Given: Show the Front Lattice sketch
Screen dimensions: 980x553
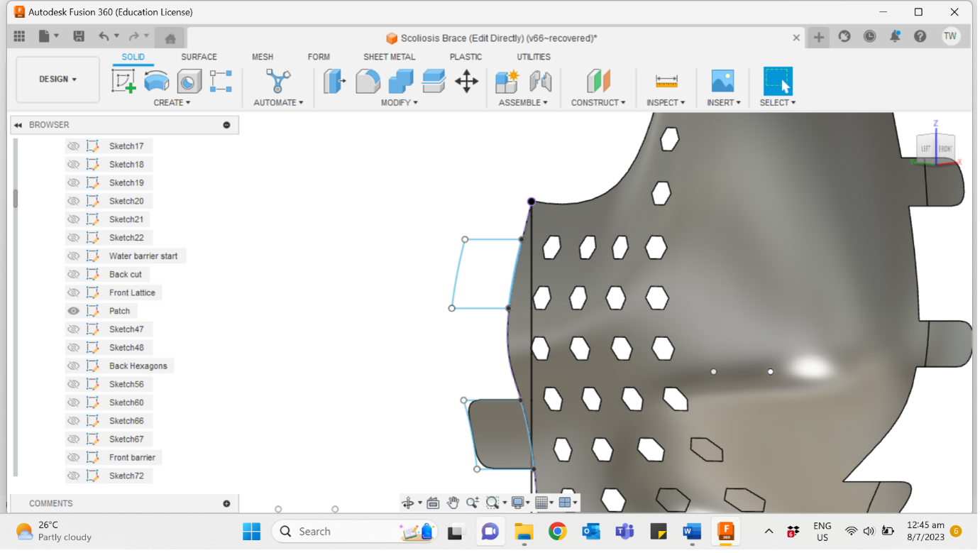Looking at the screenshot, I should 73,292.
